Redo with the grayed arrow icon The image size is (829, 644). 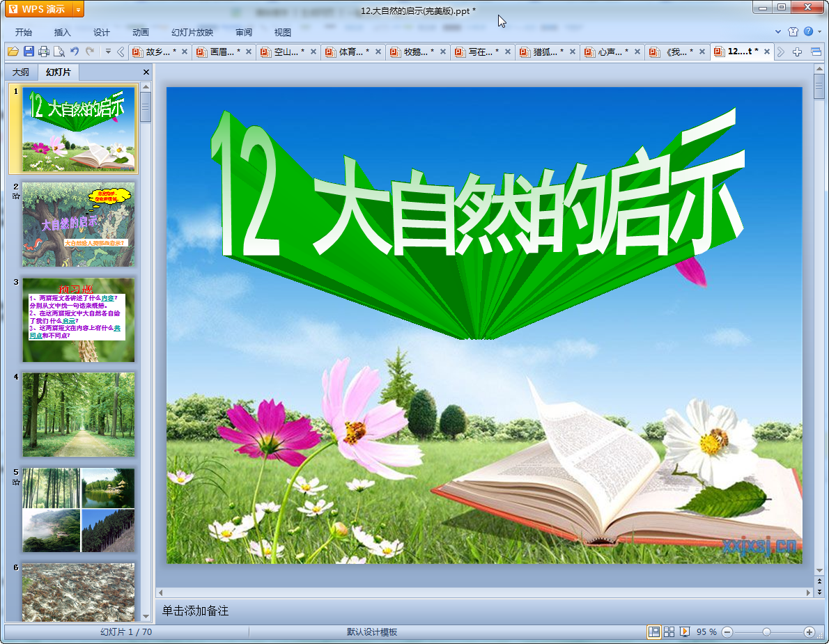pyautogui.click(x=90, y=52)
